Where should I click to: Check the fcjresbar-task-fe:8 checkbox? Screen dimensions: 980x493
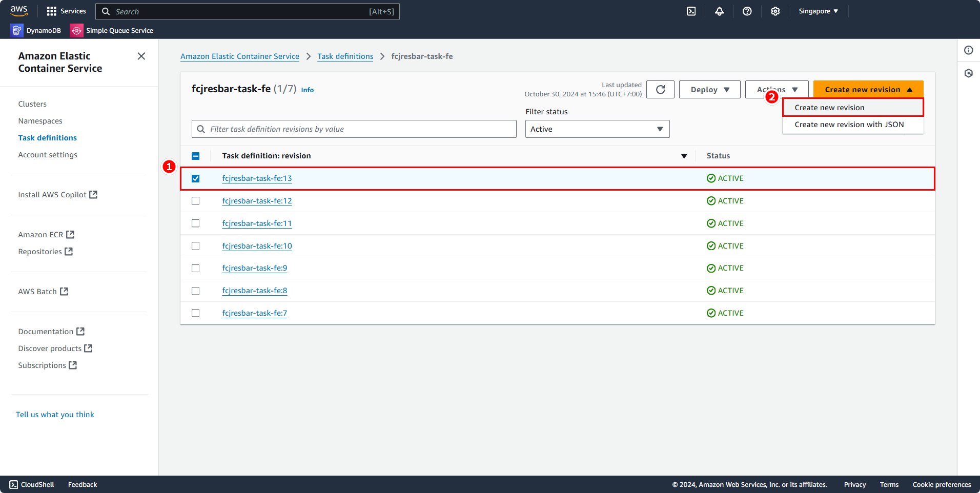[x=195, y=291]
